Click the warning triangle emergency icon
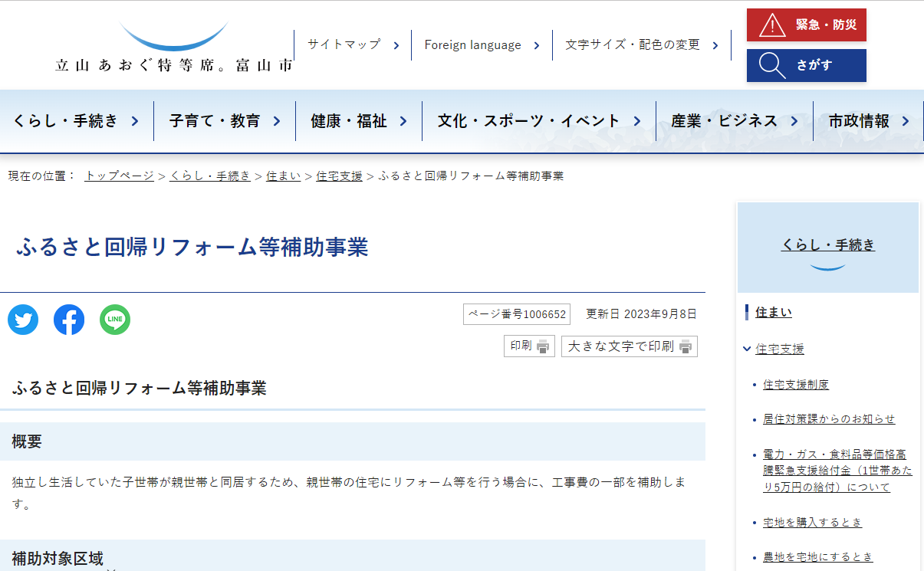Image resolution: width=924 pixels, height=571 pixels. (x=771, y=25)
